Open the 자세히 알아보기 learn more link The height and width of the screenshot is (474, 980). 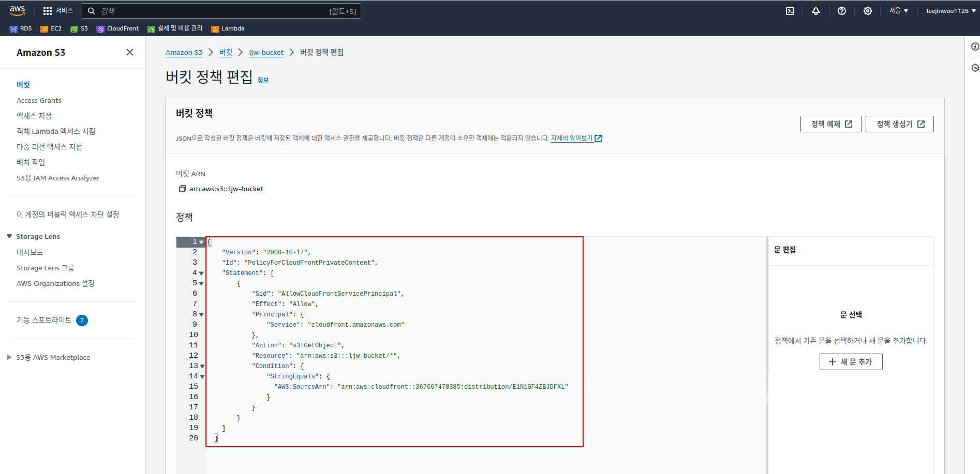[576, 138]
